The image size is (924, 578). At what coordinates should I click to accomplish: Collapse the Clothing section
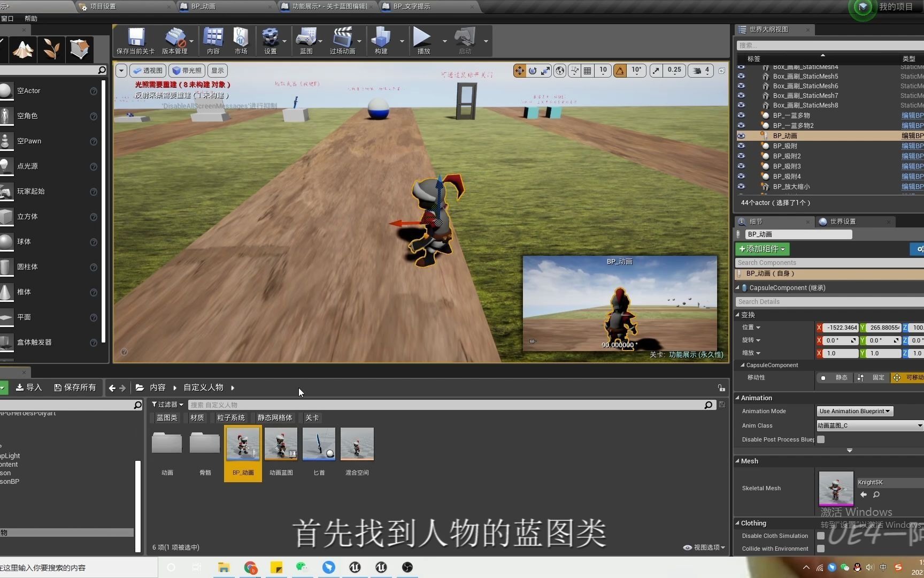(737, 523)
